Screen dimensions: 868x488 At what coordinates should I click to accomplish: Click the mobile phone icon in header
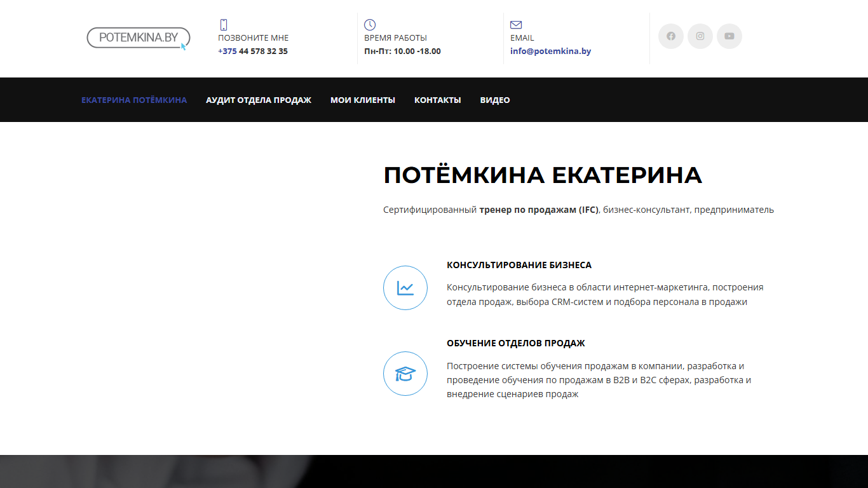(224, 25)
